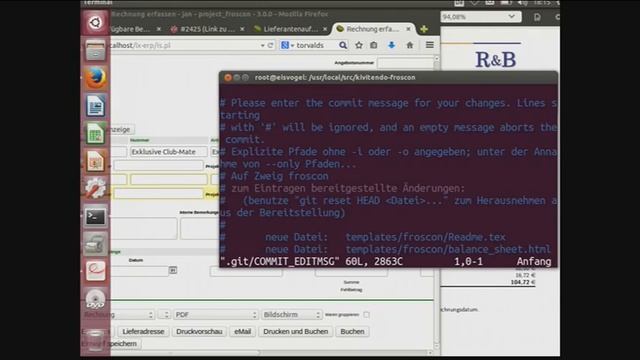Viewport: 640px width, 360px height.
Task: Launch Firefox from the dock
Action: click(x=95, y=78)
